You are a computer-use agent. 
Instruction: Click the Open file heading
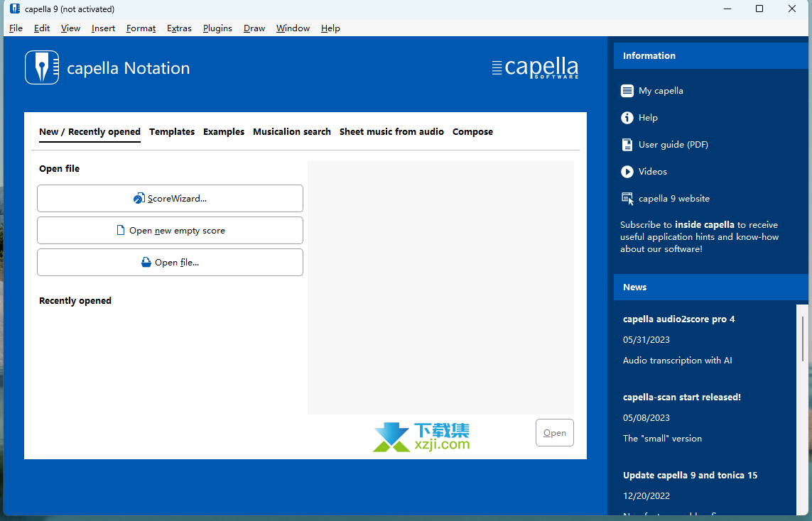pos(60,169)
